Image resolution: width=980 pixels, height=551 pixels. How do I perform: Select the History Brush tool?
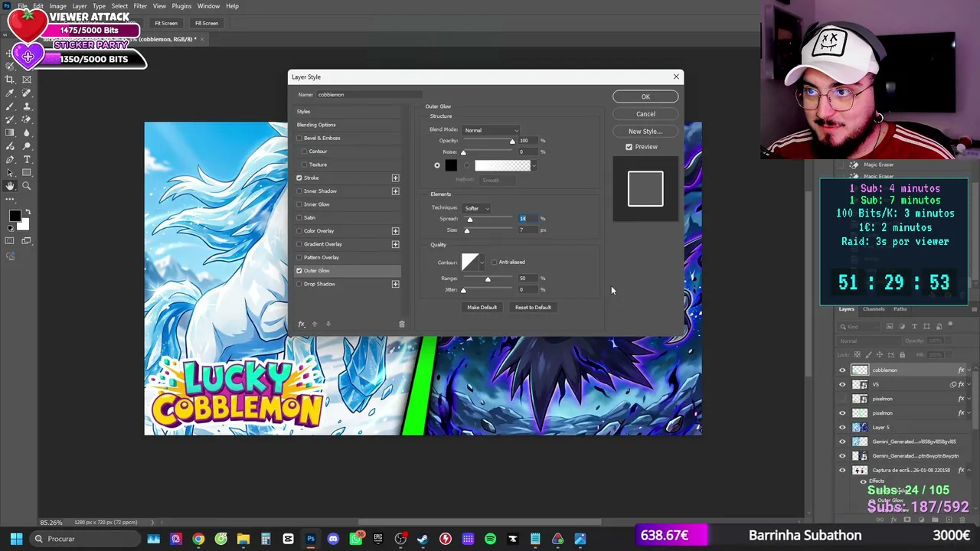click(10, 119)
